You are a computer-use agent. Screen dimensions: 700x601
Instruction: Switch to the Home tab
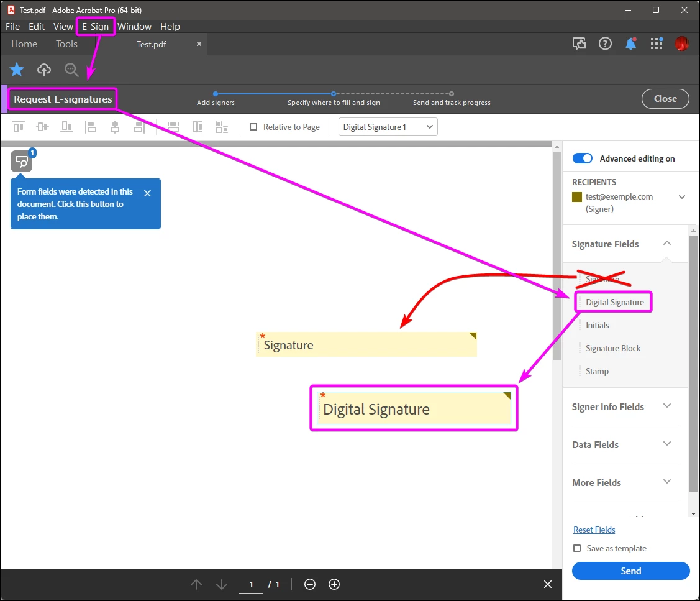coord(24,44)
